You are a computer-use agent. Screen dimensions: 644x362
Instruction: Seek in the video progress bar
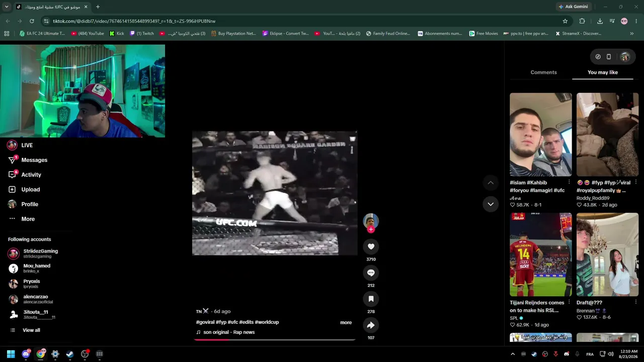[275, 339]
